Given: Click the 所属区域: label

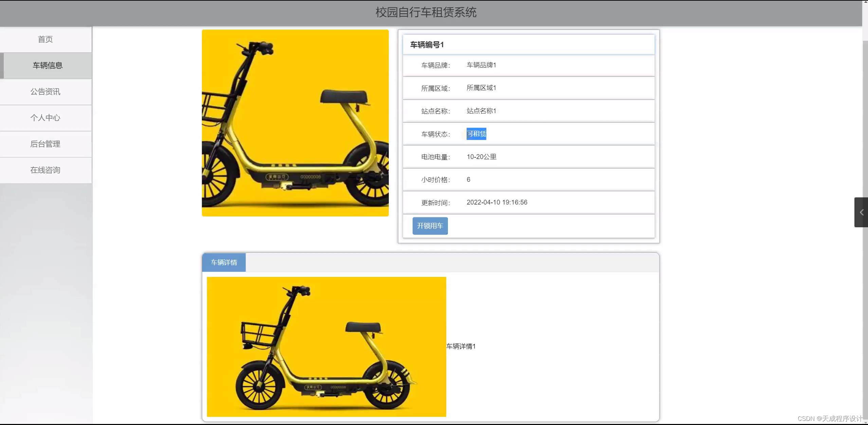Looking at the screenshot, I should pos(436,88).
